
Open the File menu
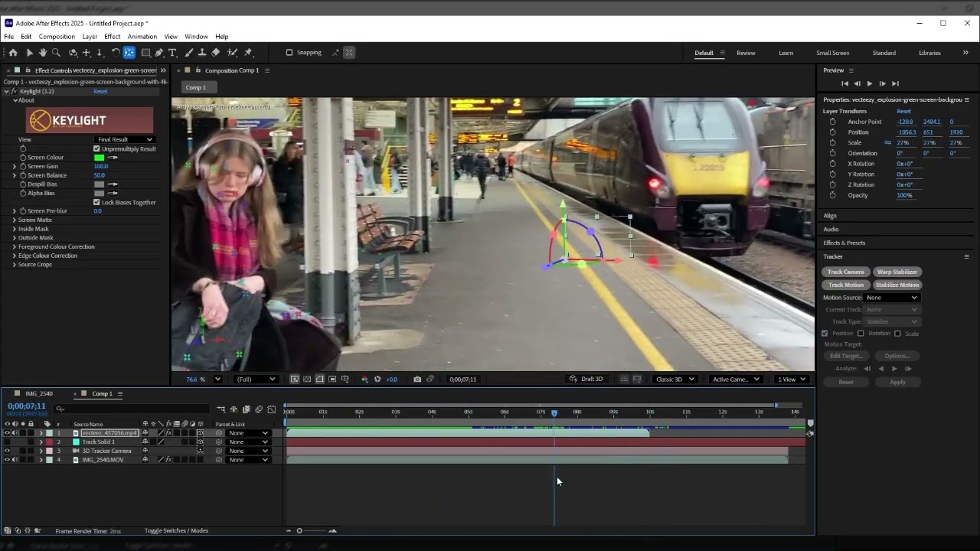[9, 37]
